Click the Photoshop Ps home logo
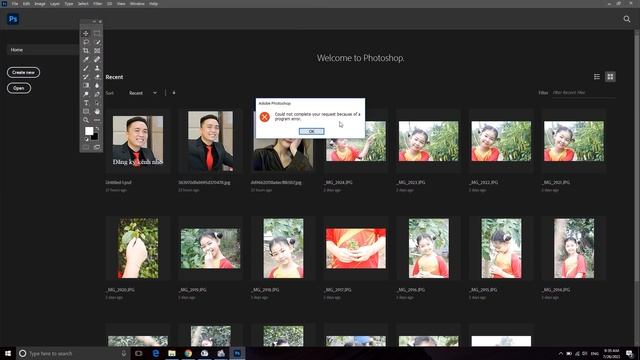640x360 pixels. coord(13,19)
